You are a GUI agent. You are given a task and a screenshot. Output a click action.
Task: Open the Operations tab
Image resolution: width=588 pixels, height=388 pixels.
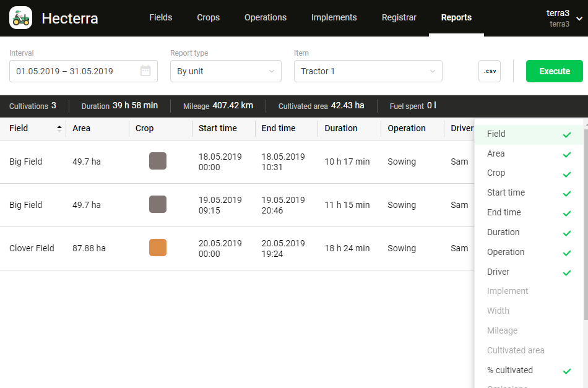[x=265, y=17]
